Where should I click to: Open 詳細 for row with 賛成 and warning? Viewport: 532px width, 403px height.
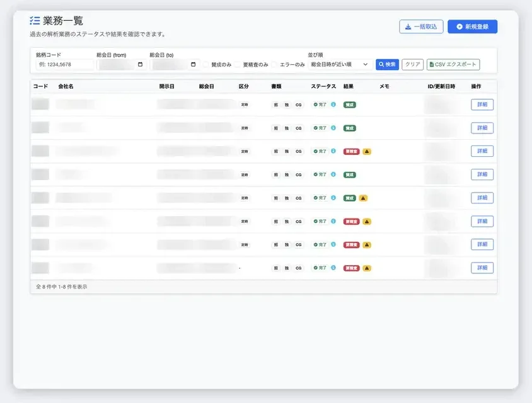(x=482, y=198)
